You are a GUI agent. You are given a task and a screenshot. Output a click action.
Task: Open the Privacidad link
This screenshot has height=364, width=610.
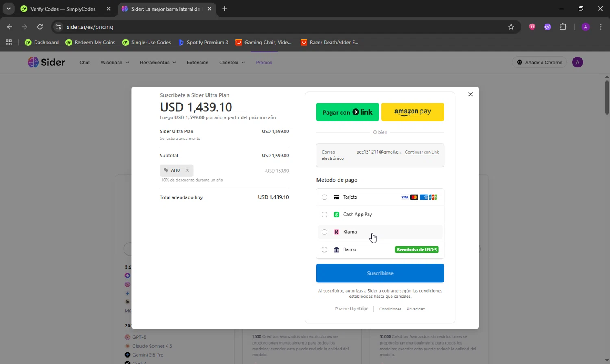pyautogui.click(x=416, y=309)
